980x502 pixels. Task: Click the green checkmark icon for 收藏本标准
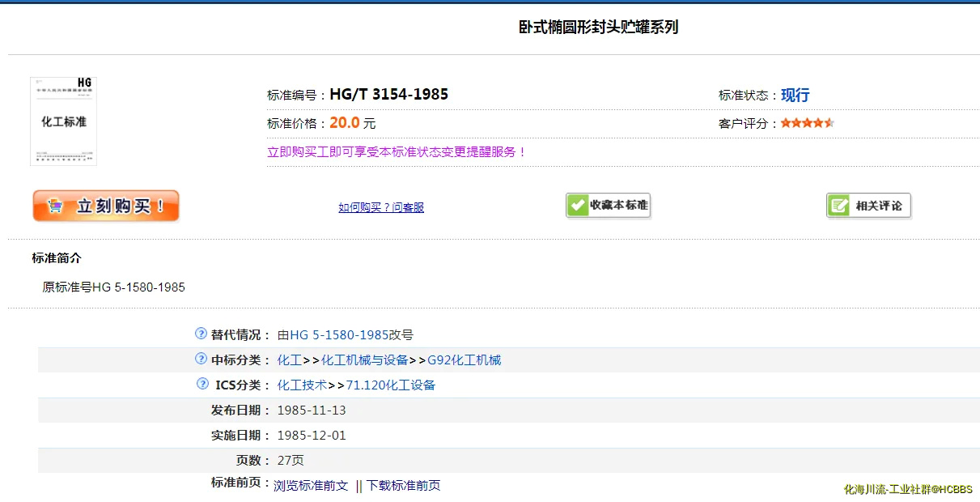(577, 206)
